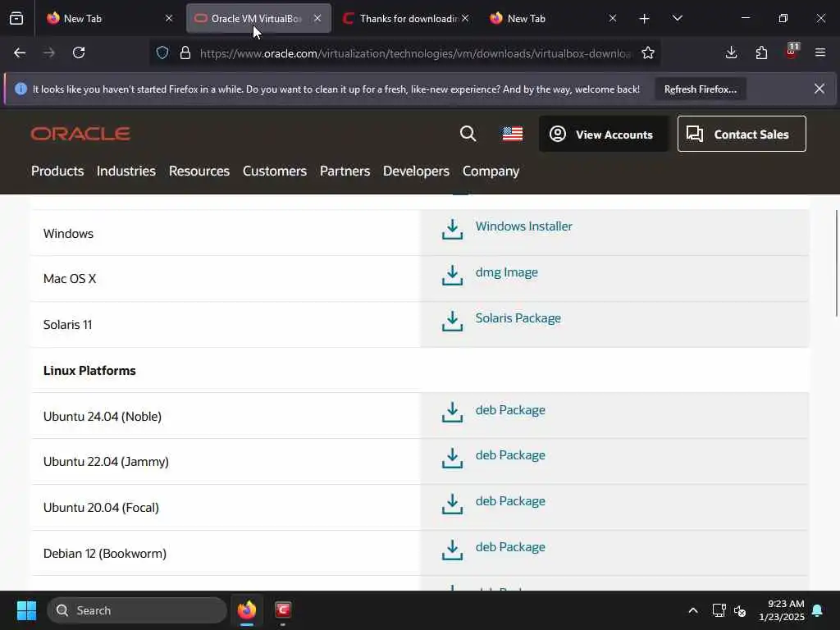The width and height of the screenshot is (840, 630).
Task: Click the View Accounts button
Action: [603, 134]
